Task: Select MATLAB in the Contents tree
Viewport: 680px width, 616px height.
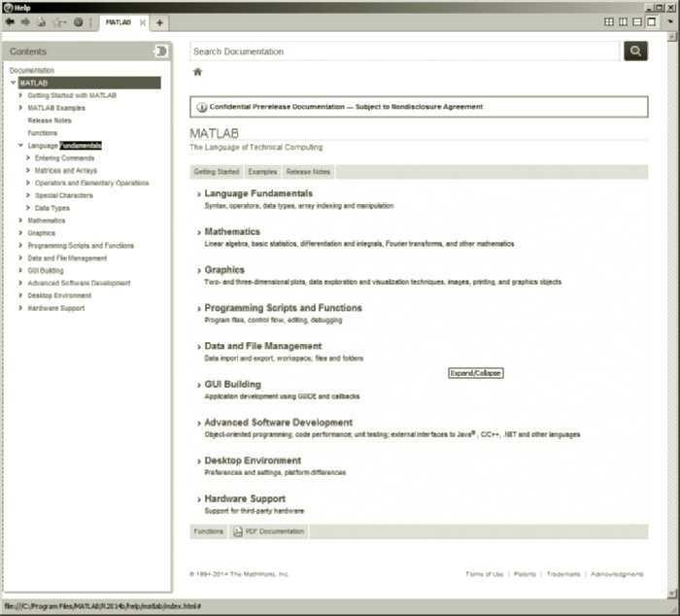Action: click(x=89, y=83)
